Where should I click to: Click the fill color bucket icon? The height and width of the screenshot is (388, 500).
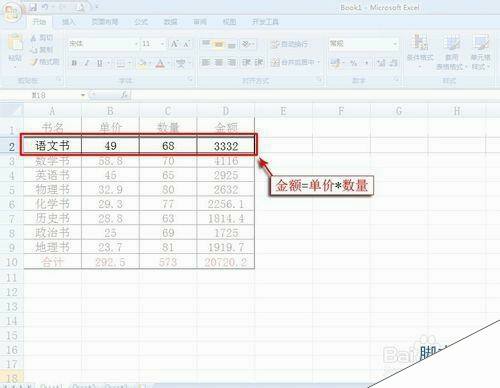click(143, 63)
